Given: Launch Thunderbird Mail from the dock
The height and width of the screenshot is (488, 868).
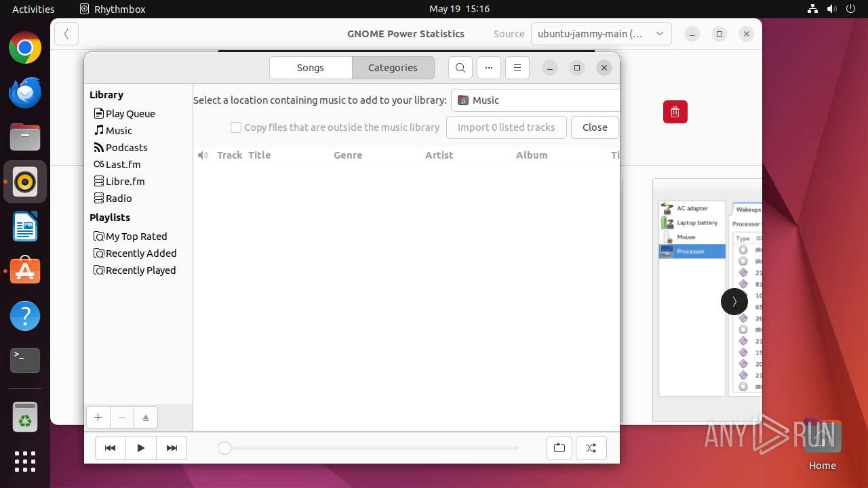Looking at the screenshot, I should click(25, 93).
